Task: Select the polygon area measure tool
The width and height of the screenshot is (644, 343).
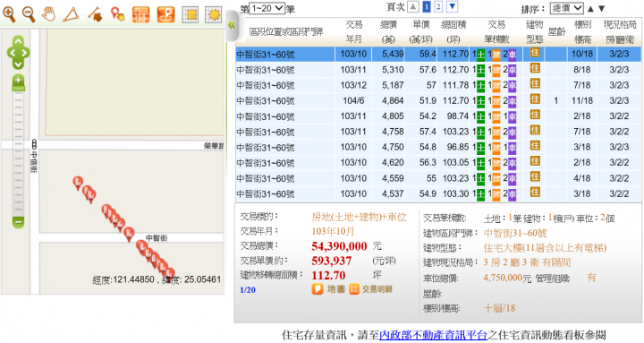Action: click(x=71, y=14)
